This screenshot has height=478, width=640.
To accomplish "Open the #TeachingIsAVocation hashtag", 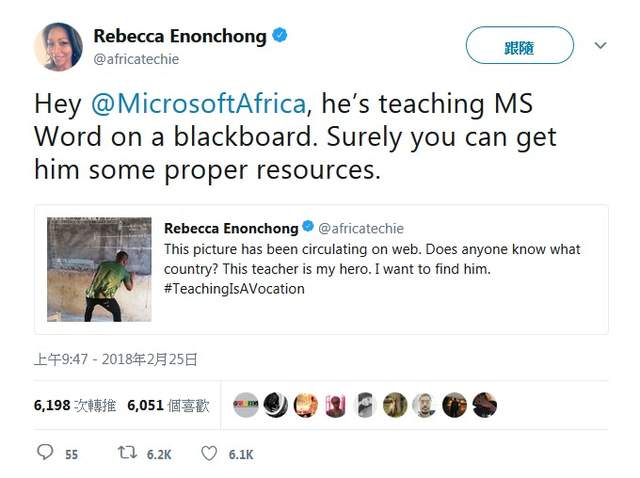I will coord(233,288).
